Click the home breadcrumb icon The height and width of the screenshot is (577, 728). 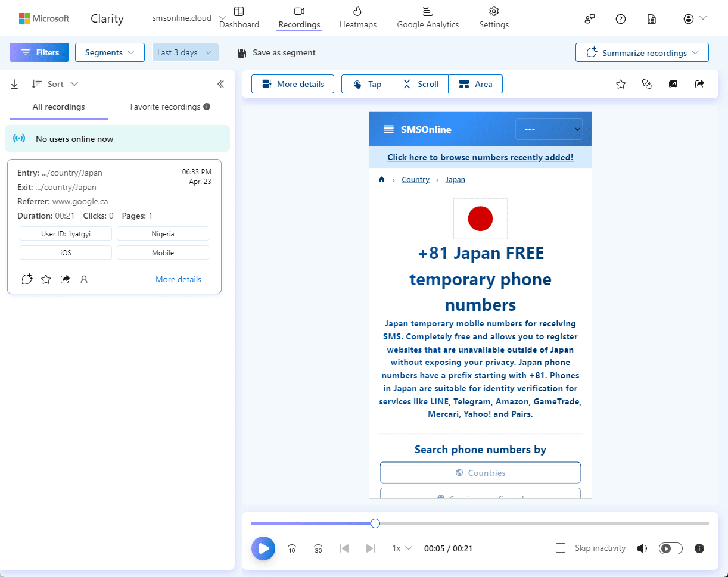click(x=382, y=179)
